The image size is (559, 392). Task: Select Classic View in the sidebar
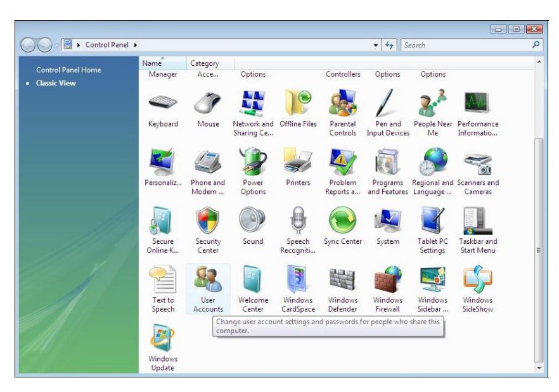pyautogui.click(x=56, y=83)
